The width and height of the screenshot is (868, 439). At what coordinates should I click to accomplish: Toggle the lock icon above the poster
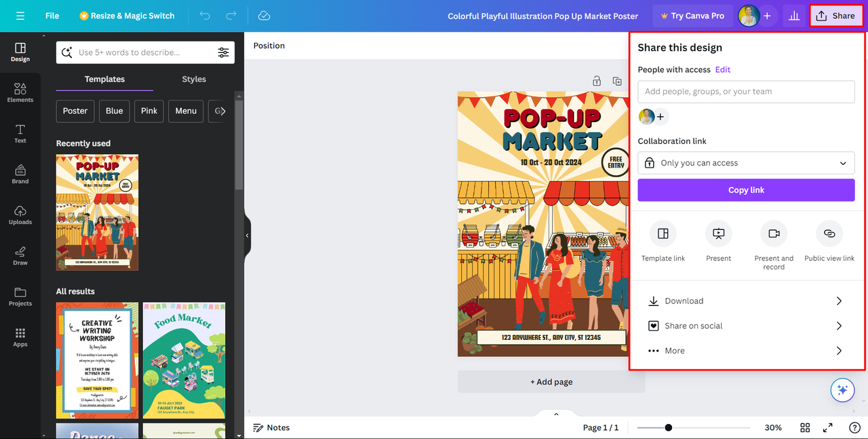pos(597,81)
